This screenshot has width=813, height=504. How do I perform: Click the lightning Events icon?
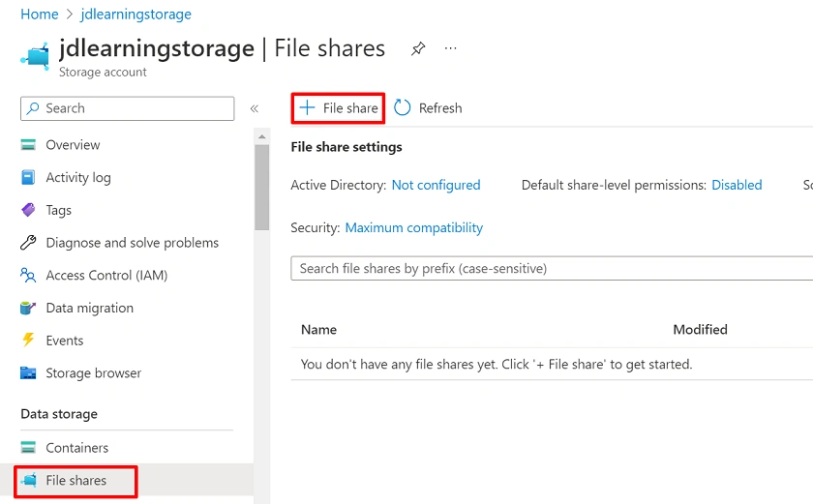(x=28, y=340)
